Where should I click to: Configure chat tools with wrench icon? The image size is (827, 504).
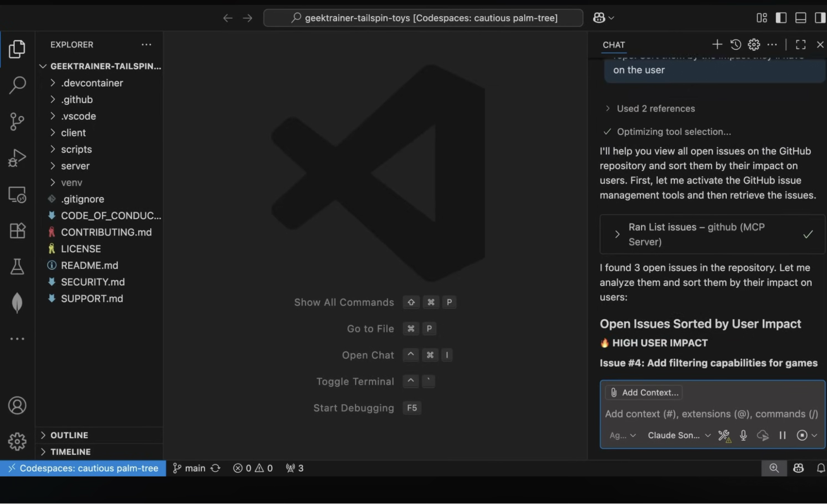tap(724, 435)
